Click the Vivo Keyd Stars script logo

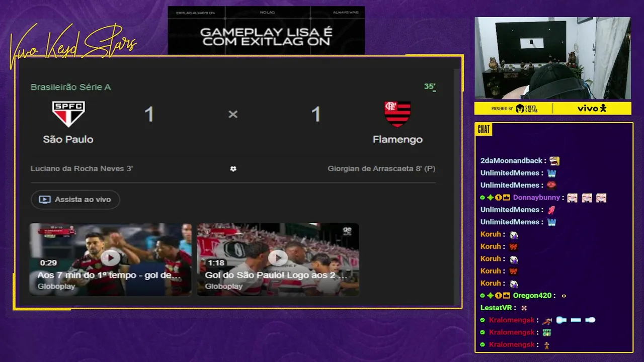(x=73, y=46)
